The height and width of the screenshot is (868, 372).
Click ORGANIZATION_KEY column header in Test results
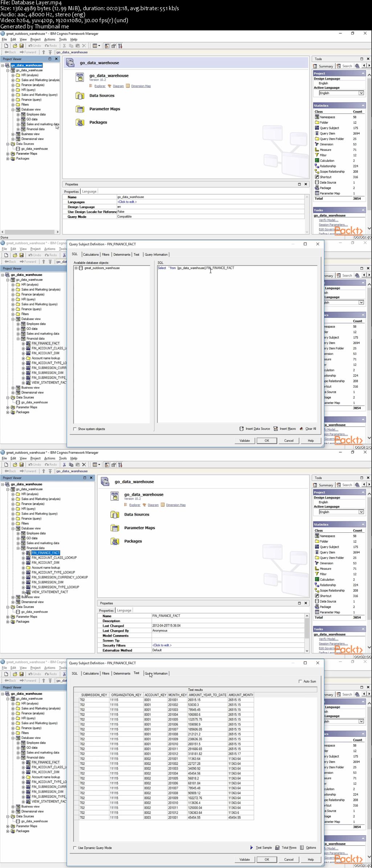[x=126, y=695]
